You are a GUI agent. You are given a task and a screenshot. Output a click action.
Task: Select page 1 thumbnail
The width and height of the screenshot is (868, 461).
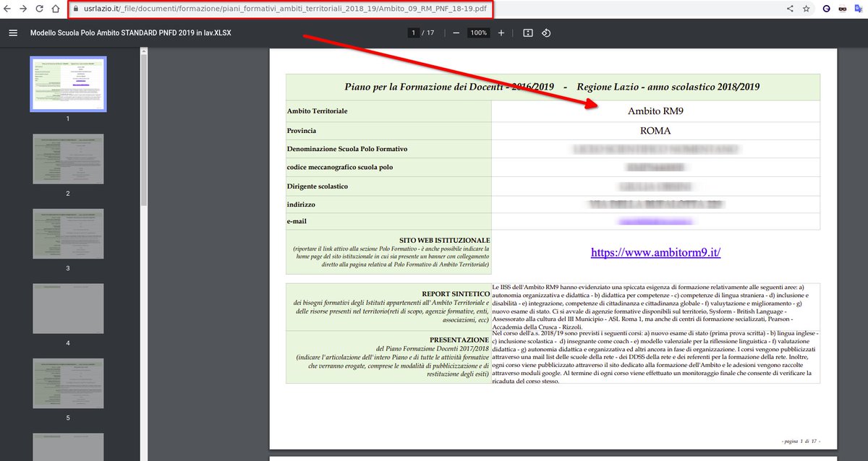click(x=68, y=84)
